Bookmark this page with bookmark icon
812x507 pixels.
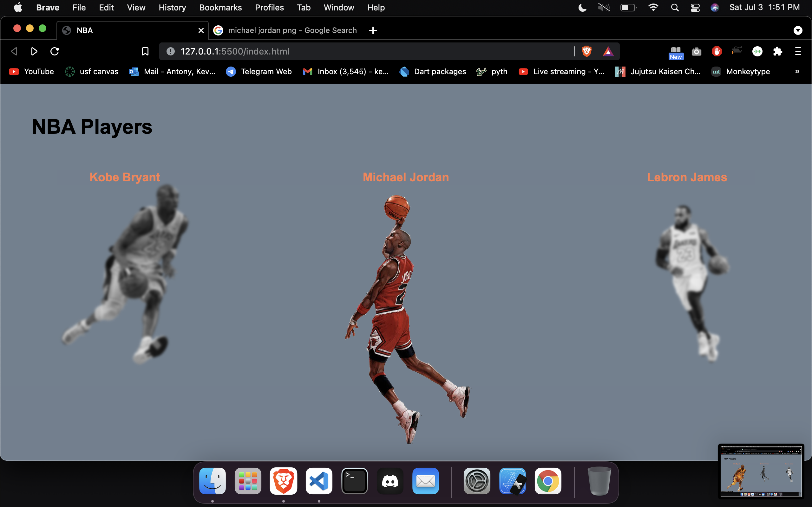tap(145, 51)
